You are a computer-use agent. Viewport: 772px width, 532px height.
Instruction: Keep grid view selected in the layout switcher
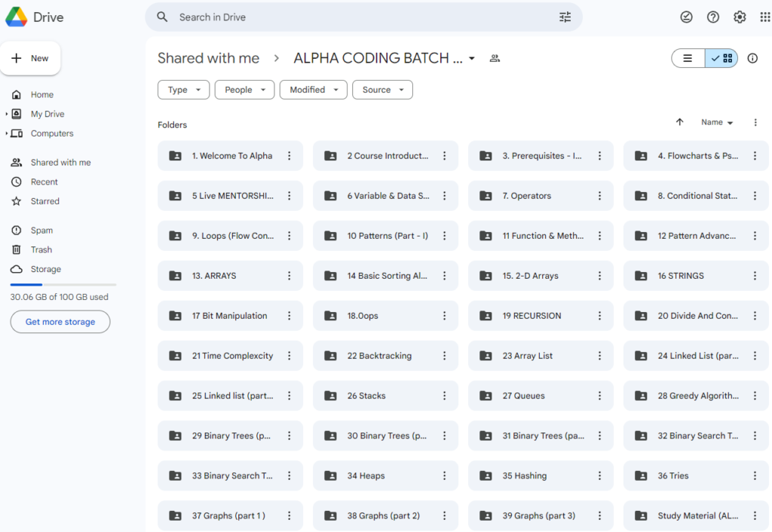coord(721,57)
